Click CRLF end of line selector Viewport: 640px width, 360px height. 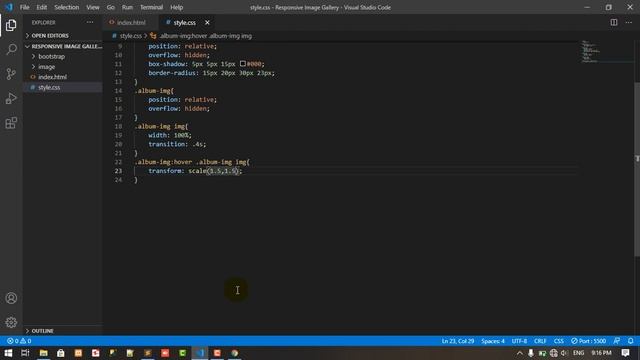(540, 341)
